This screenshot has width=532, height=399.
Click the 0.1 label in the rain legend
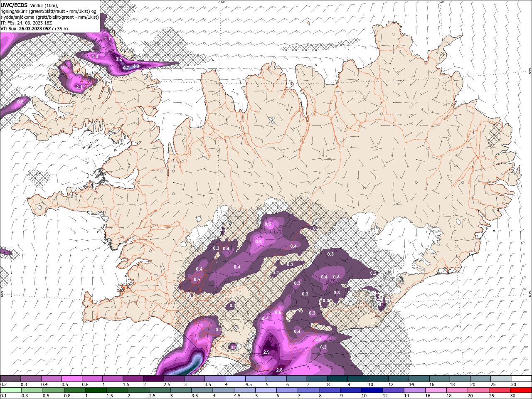4,396
